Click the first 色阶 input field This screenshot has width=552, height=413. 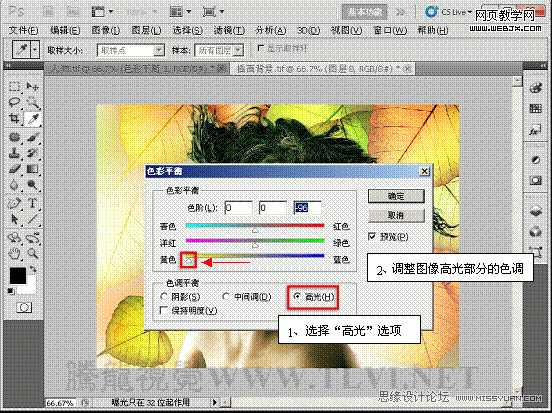click(239, 208)
